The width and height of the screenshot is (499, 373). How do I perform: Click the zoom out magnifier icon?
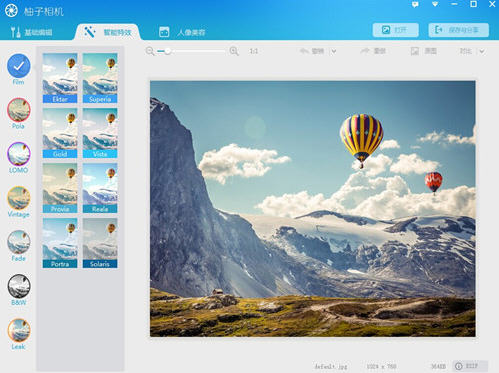click(150, 51)
